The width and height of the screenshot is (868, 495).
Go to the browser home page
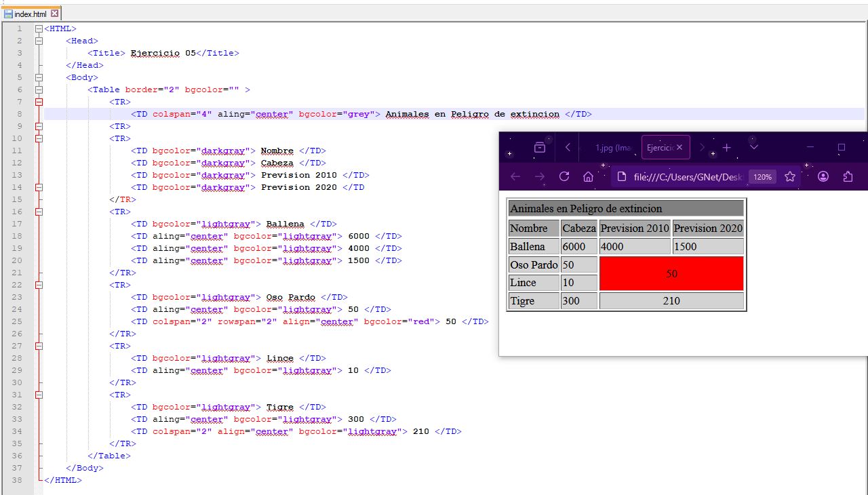click(x=588, y=177)
